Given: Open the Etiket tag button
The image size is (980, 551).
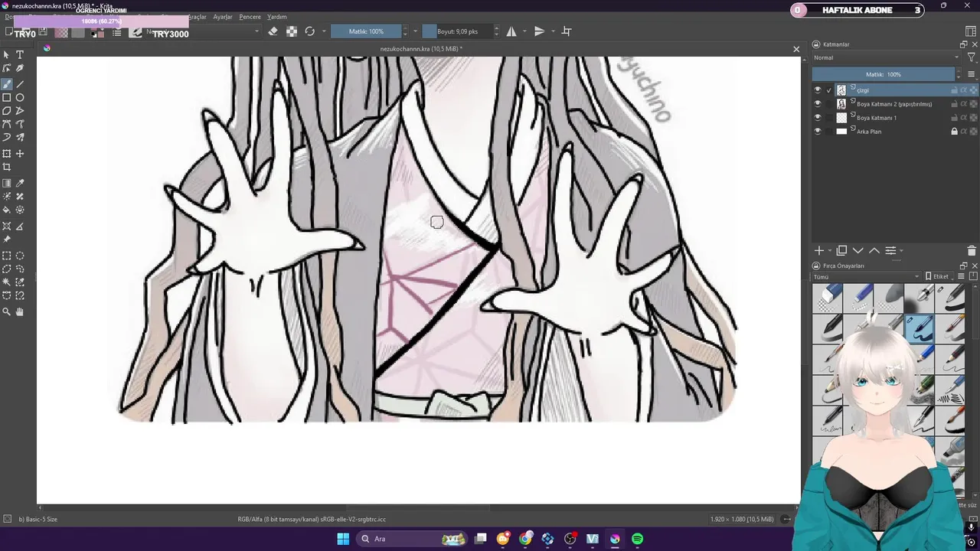Looking at the screenshot, I should pos(937,276).
